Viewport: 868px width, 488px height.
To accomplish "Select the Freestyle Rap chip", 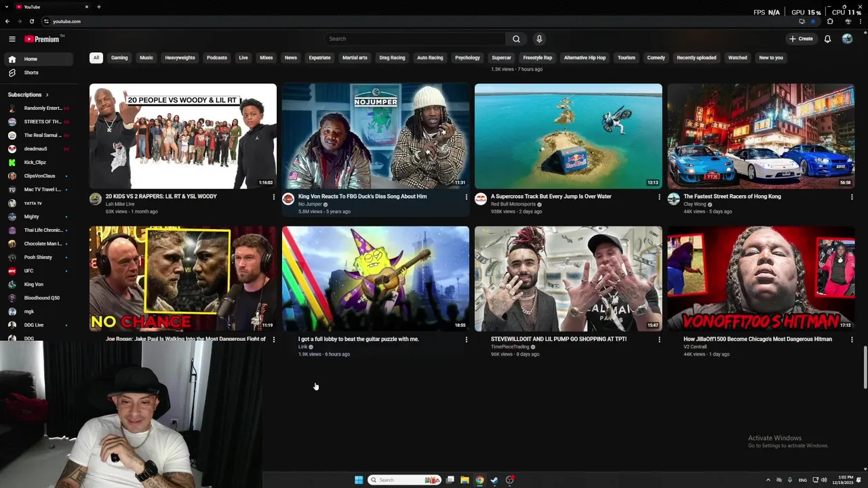I will click(x=538, y=58).
